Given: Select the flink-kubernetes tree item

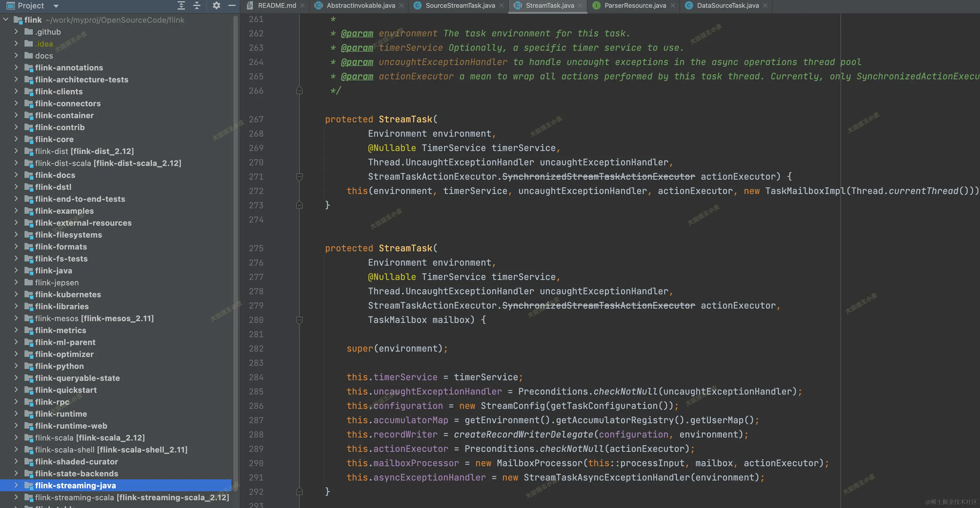Looking at the screenshot, I should tap(68, 294).
